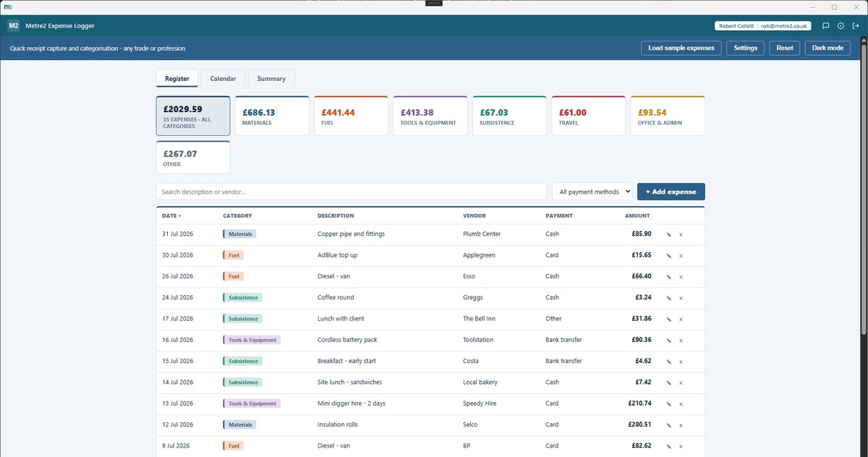Click the VENDOR column header
The height and width of the screenshot is (457, 868).
click(475, 215)
